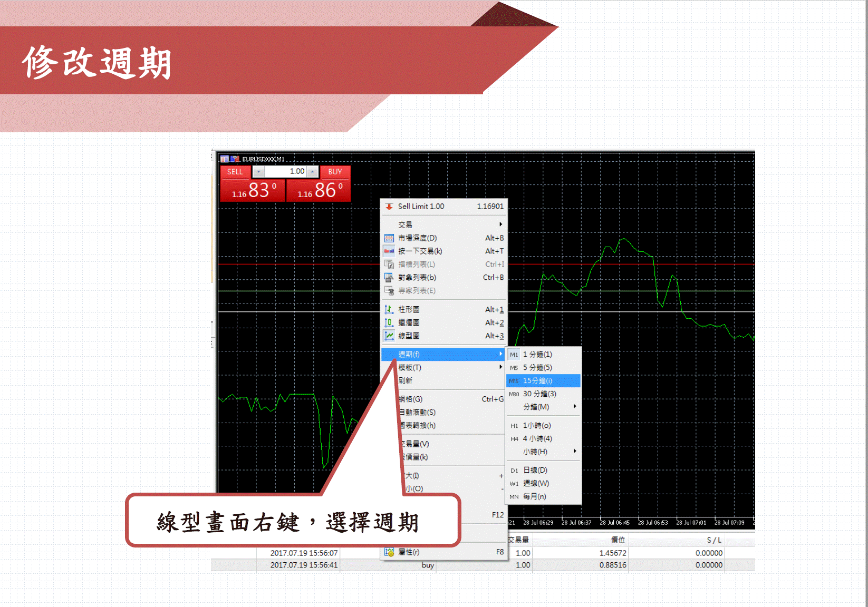
Task: Expand the 週期(f) period submenu
Action: (x=443, y=354)
